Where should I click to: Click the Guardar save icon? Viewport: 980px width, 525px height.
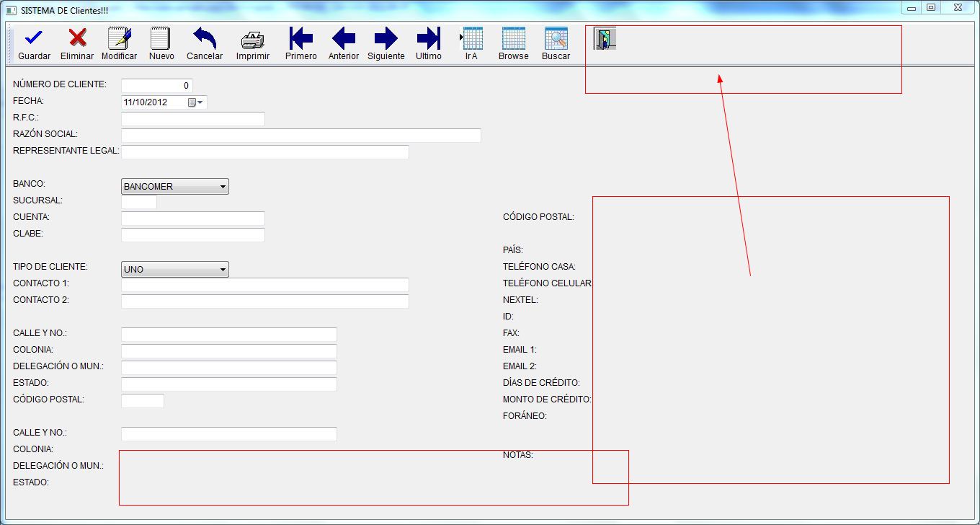pyautogui.click(x=33, y=37)
